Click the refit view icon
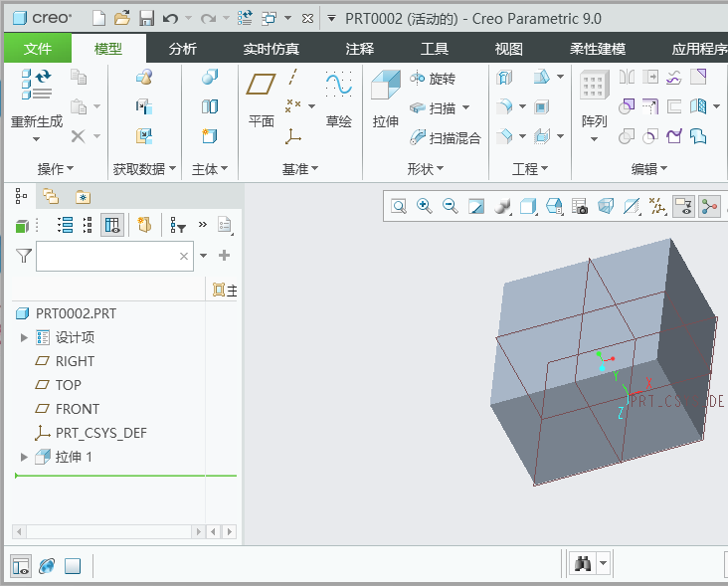The image size is (728, 586). 399,206
